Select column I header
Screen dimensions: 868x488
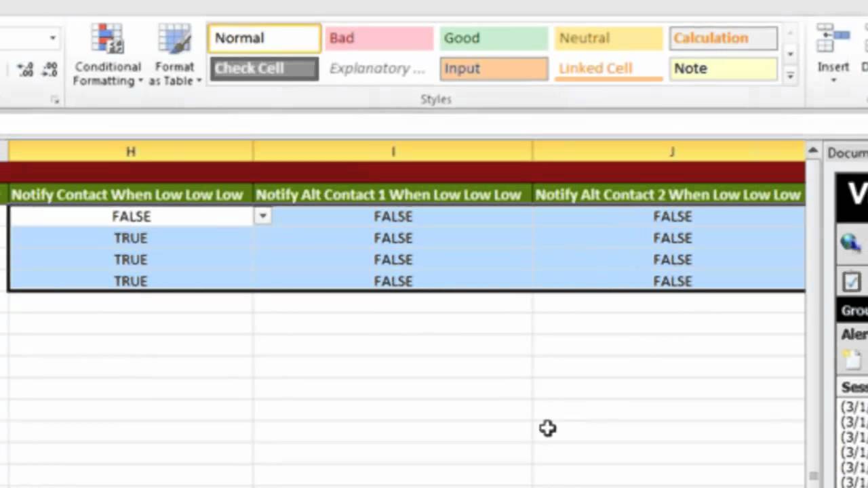click(393, 151)
